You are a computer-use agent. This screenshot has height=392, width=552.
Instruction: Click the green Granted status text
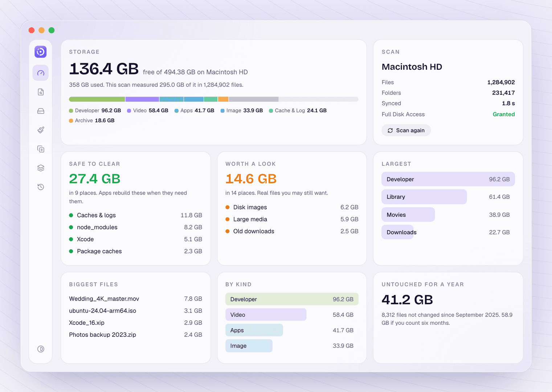point(504,114)
